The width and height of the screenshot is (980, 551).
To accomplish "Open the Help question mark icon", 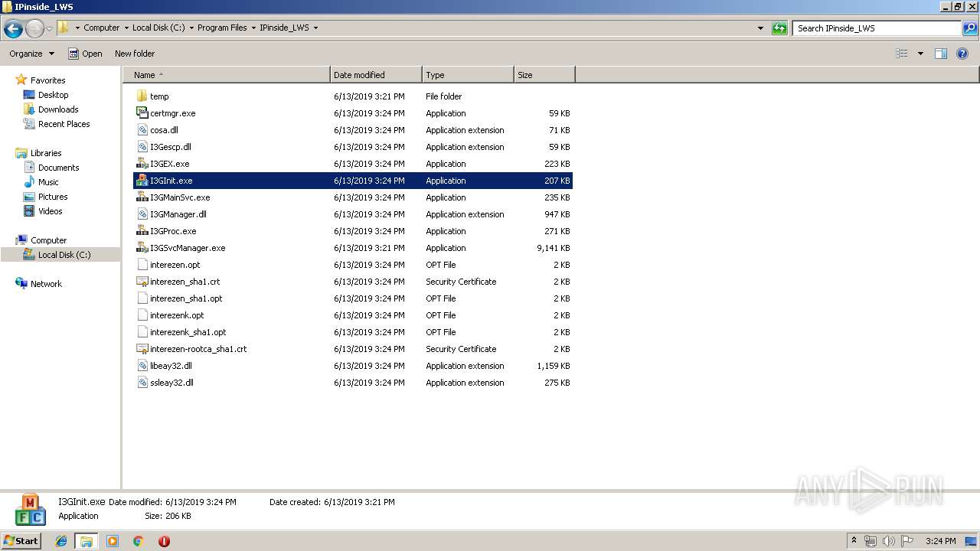I will 962,54.
